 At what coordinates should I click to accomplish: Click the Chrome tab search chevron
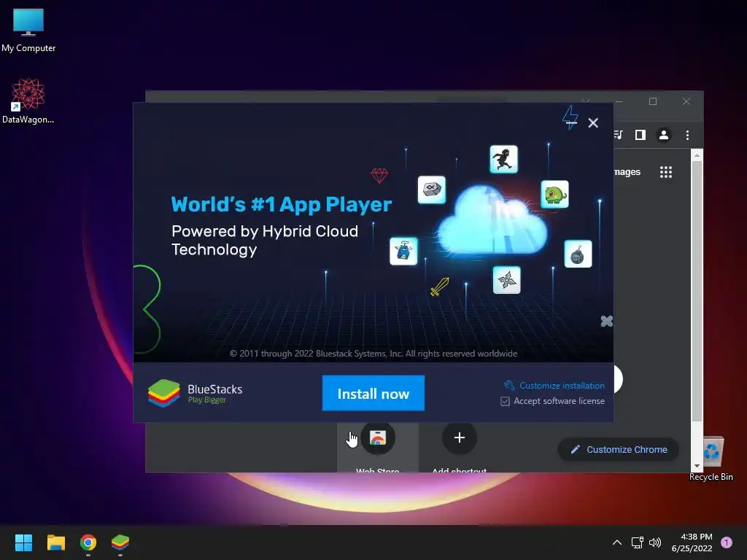click(x=586, y=101)
